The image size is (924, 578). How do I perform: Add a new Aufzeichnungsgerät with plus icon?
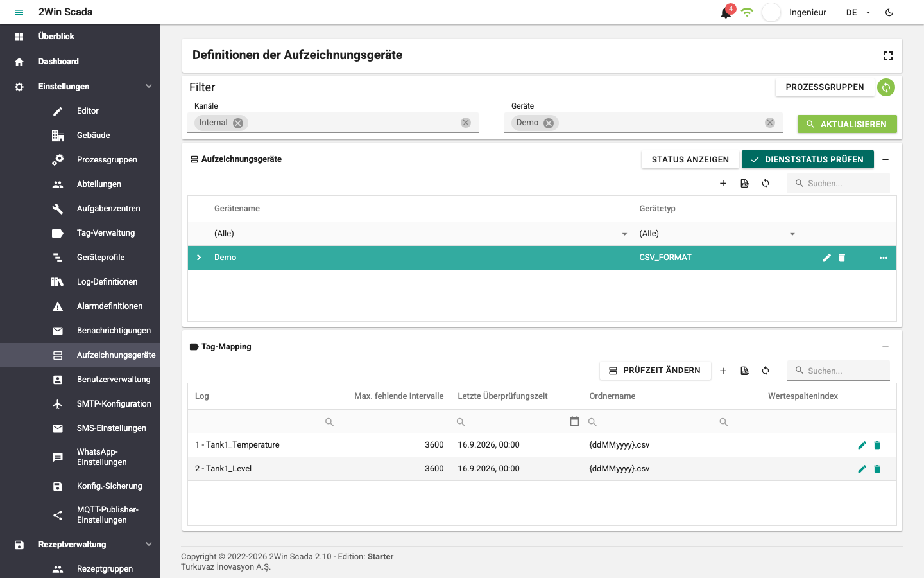[x=723, y=183]
